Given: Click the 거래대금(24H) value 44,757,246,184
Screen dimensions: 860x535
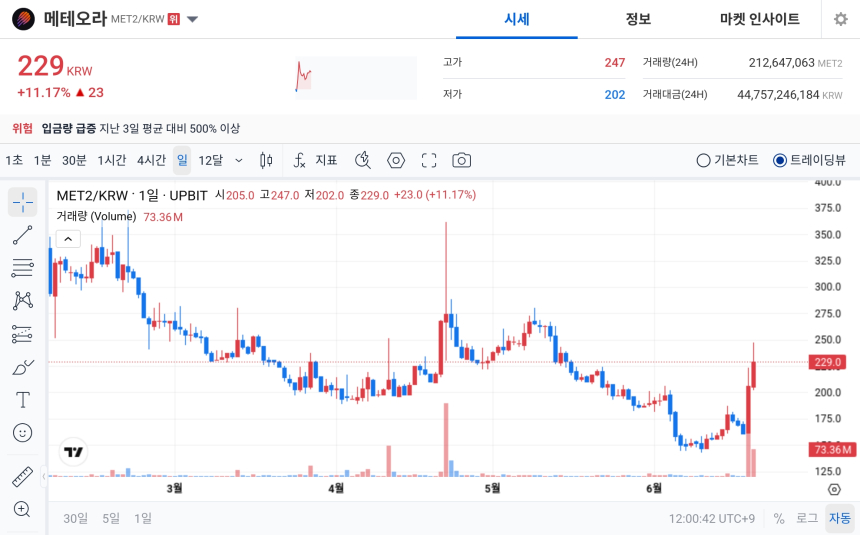Looking at the screenshot, I should [778, 95].
